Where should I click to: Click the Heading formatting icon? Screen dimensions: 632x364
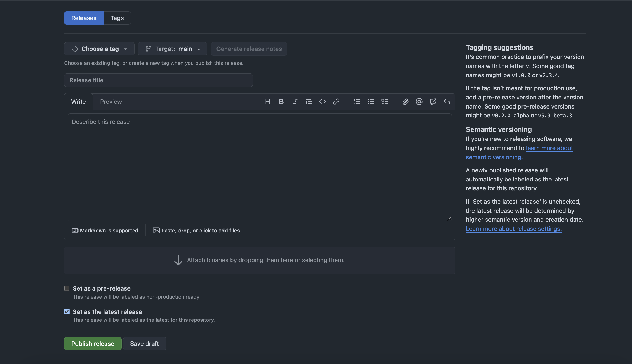click(x=267, y=102)
